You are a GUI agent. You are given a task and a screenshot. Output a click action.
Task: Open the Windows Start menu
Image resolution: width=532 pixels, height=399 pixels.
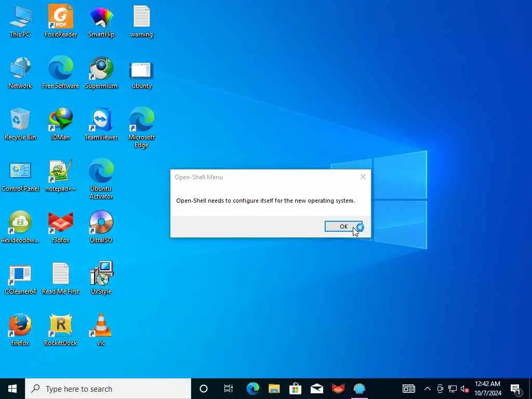pos(12,389)
